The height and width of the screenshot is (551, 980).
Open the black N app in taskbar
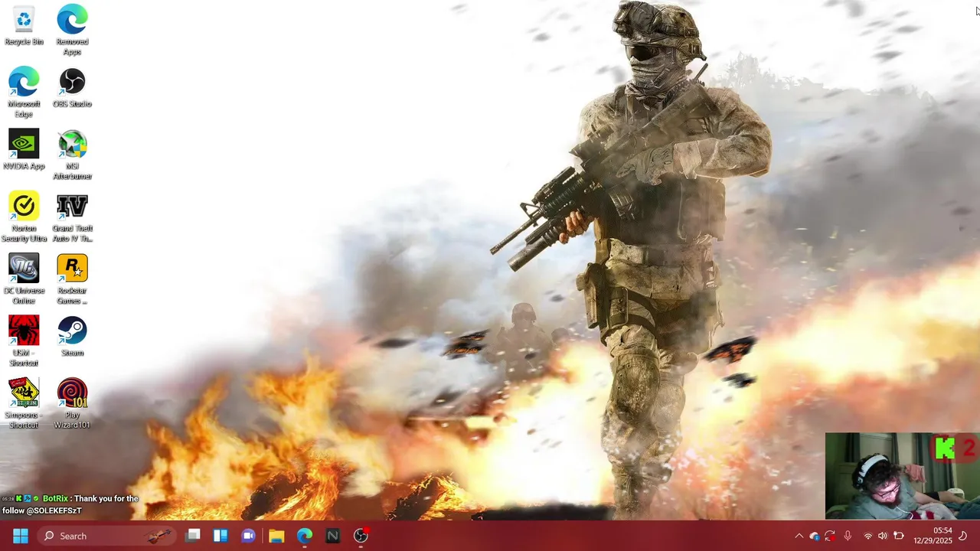click(x=332, y=536)
